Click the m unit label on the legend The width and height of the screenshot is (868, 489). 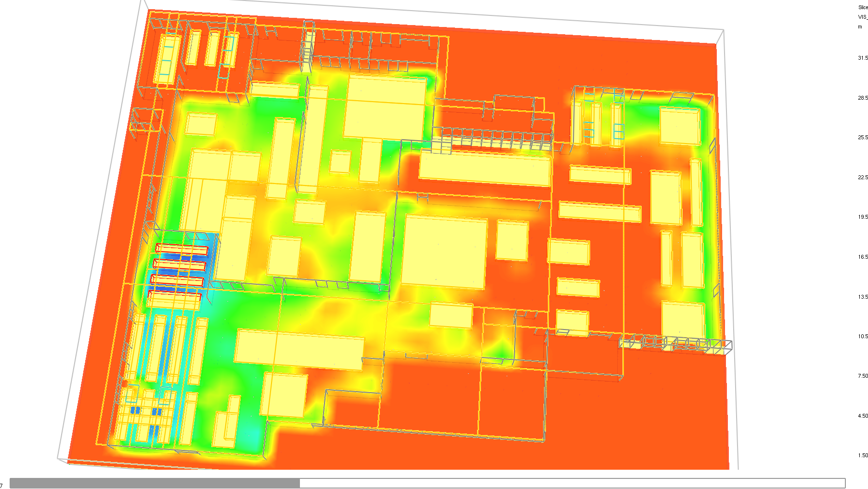[x=860, y=26]
